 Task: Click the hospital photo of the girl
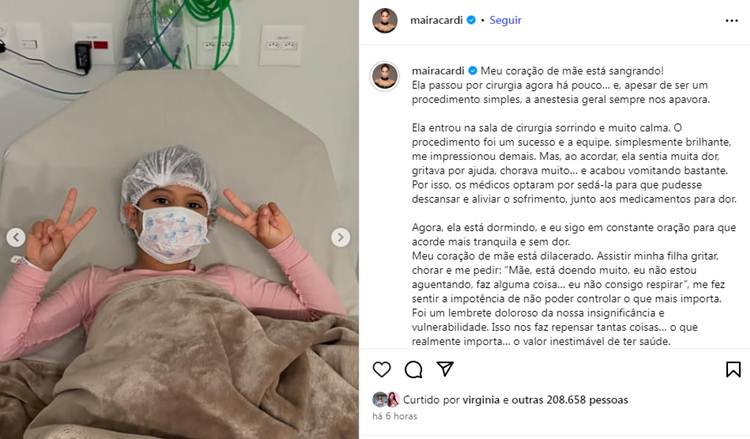click(179, 220)
